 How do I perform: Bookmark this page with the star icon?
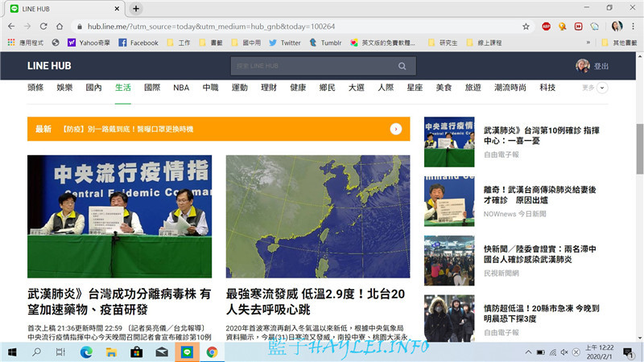[526, 27]
